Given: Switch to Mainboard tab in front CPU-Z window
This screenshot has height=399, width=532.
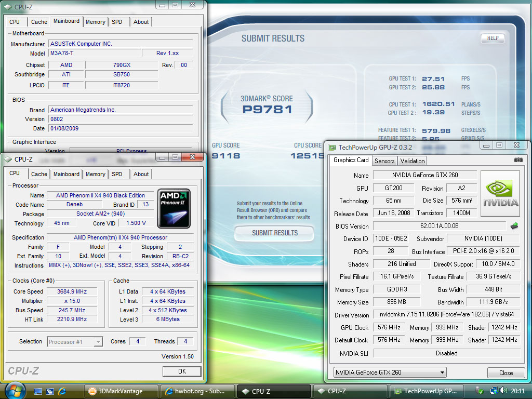Looking at the screenshot, I should pos(66,174).
